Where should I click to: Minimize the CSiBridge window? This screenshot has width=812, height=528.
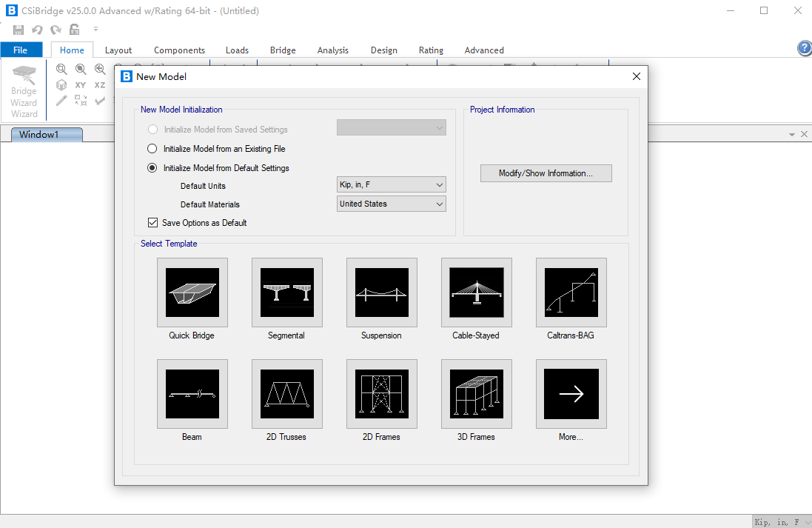[x=731, y=10]
